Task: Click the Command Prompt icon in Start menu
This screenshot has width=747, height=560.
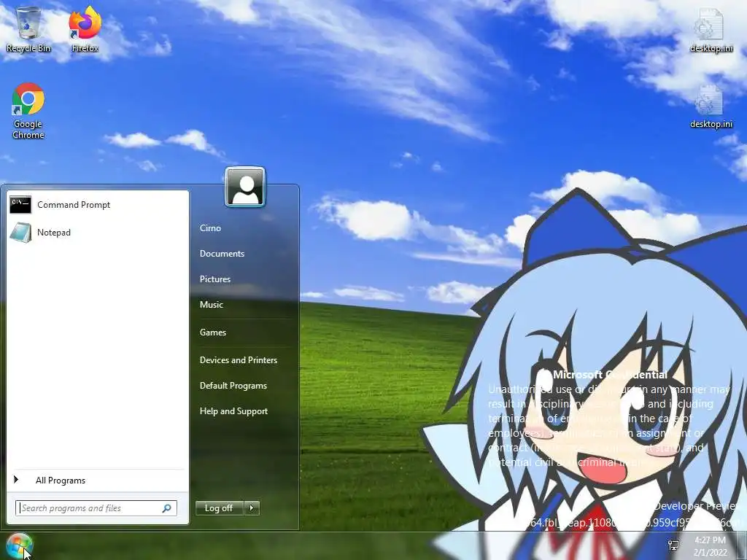Action: pos(20,205)
